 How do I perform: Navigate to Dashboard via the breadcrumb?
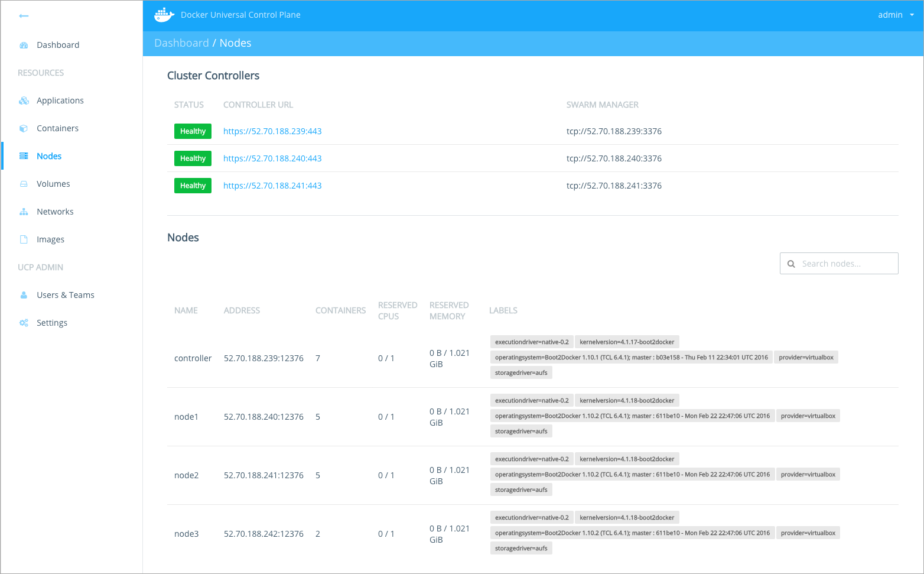point(181,43)
